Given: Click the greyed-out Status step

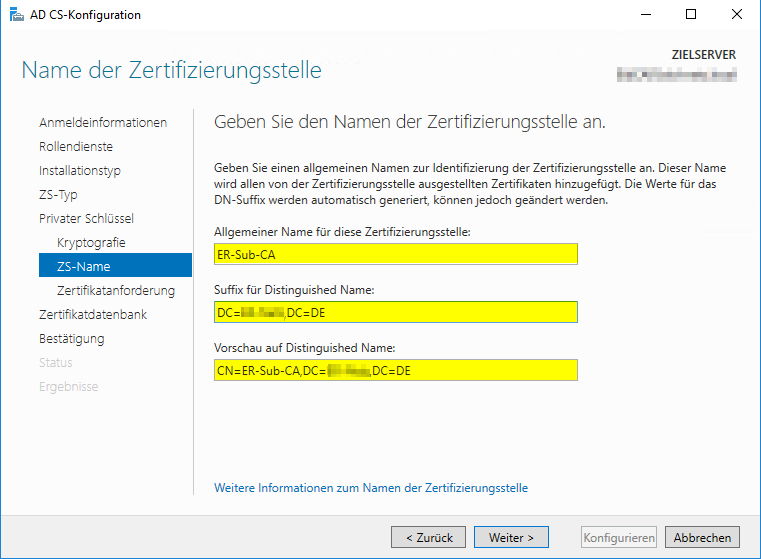Looking at the screenshot, I should [x=56, y=362].
